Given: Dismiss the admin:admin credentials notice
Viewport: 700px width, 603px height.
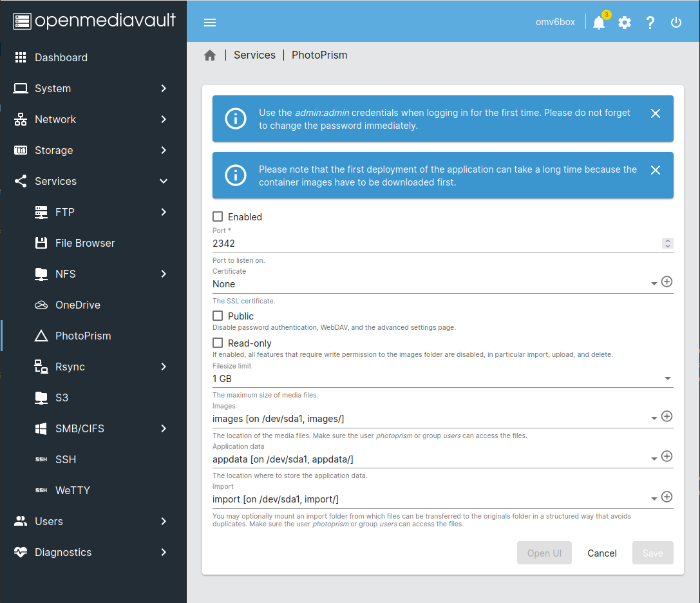Looking at the screenshot, I should [655, 113].
